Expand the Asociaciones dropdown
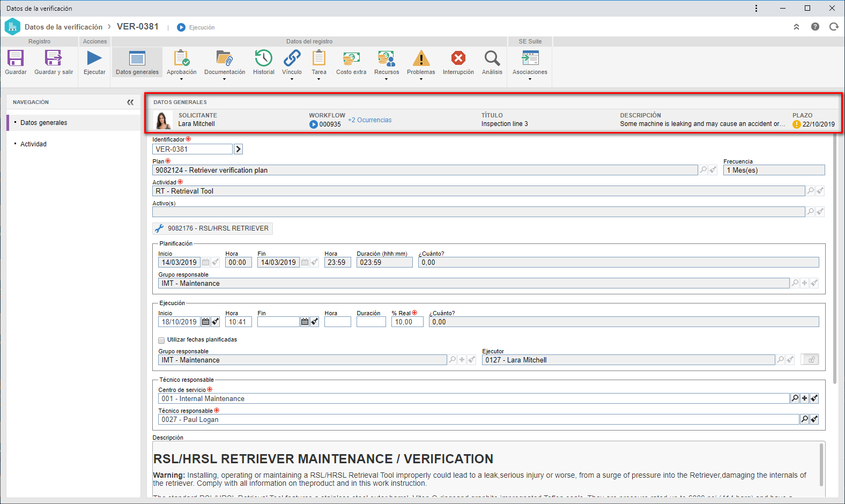 tap(530, 79)
